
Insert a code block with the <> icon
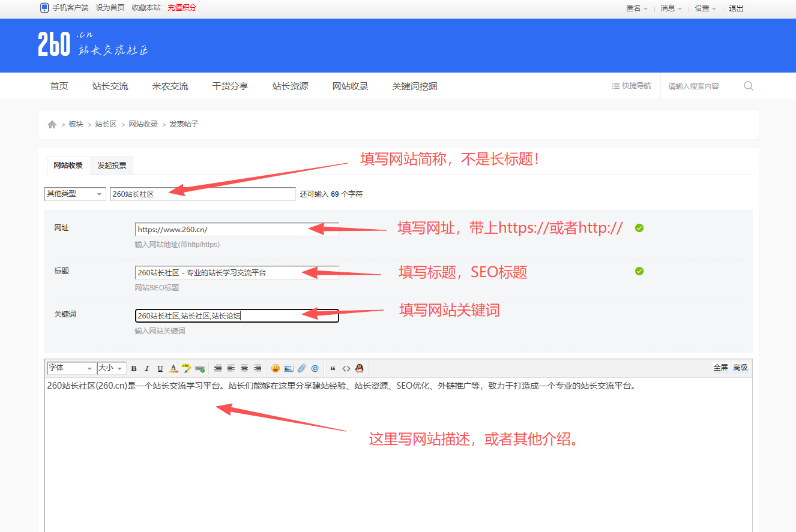tap(346, 368)
